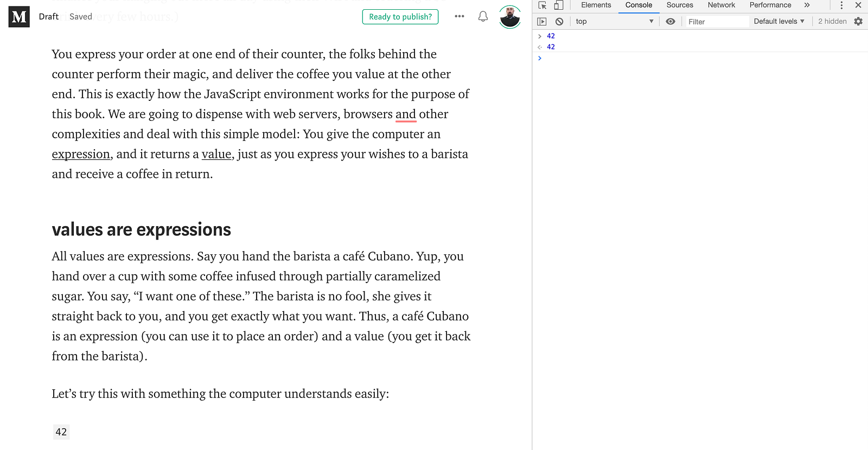Show more DevTools tabs chevron
The width and height of the screenshot is (868, 450).
click(807, 5)
